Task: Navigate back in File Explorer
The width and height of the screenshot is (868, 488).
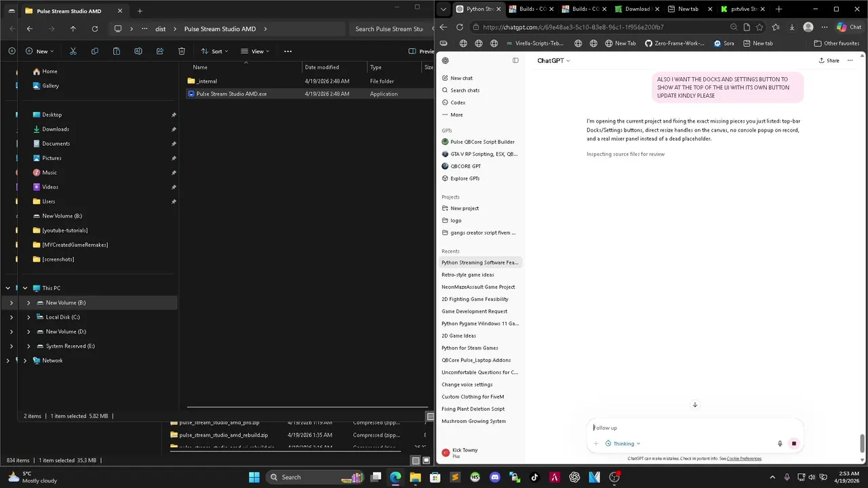Action: (x=30, y=29)
